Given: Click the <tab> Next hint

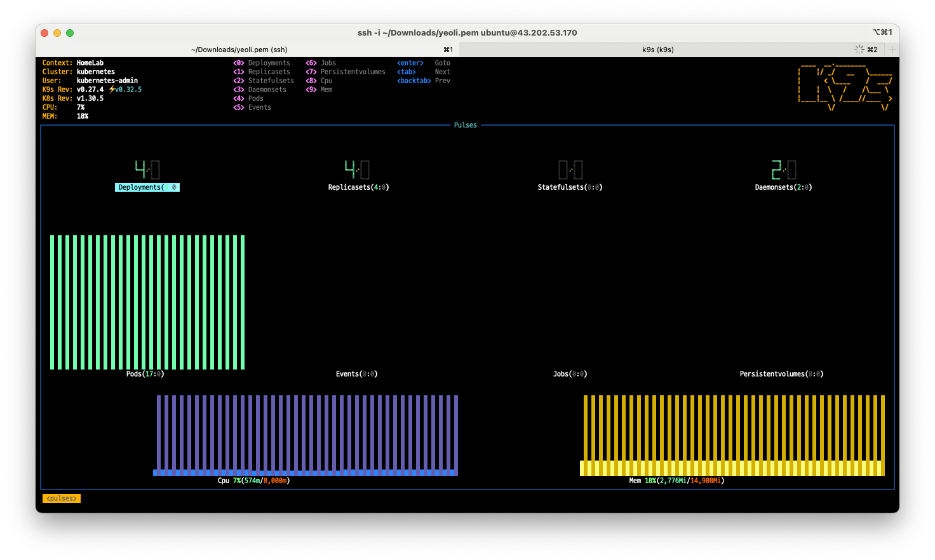Looking at the screenshot, I should pos(424,72).
